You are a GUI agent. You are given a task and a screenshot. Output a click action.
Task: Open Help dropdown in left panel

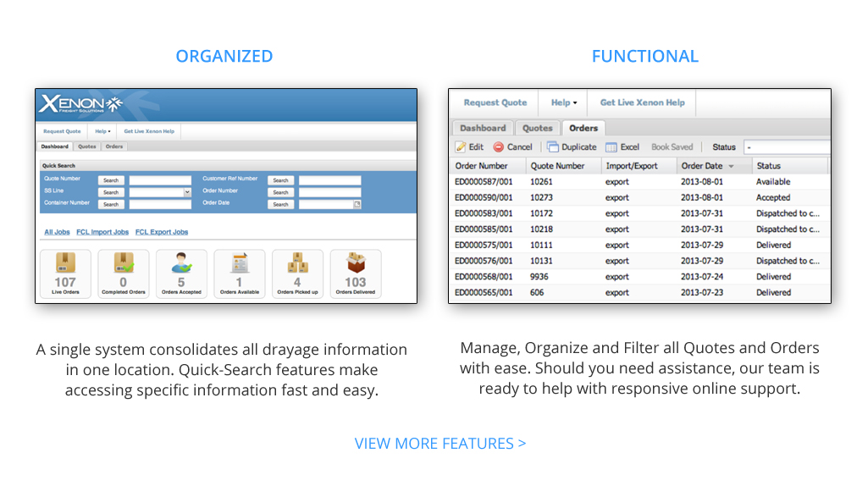pyautogui.click(x=102, y=131)
